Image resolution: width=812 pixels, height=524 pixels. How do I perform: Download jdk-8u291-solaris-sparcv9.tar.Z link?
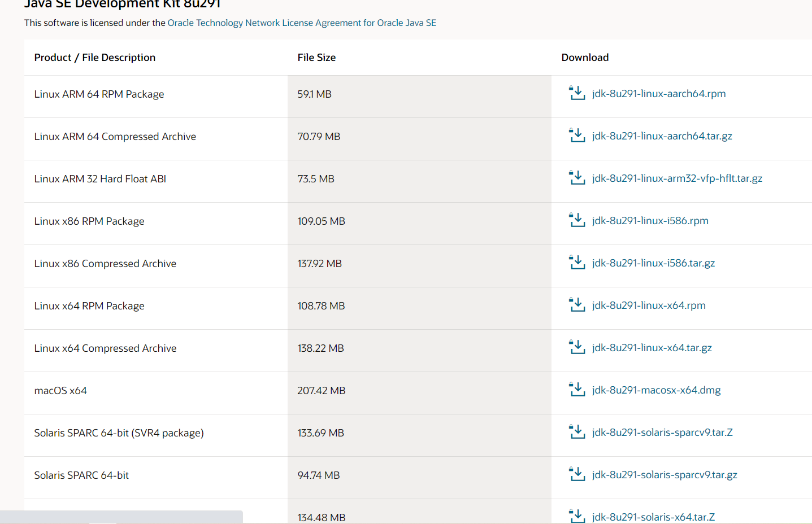[662, 433]
